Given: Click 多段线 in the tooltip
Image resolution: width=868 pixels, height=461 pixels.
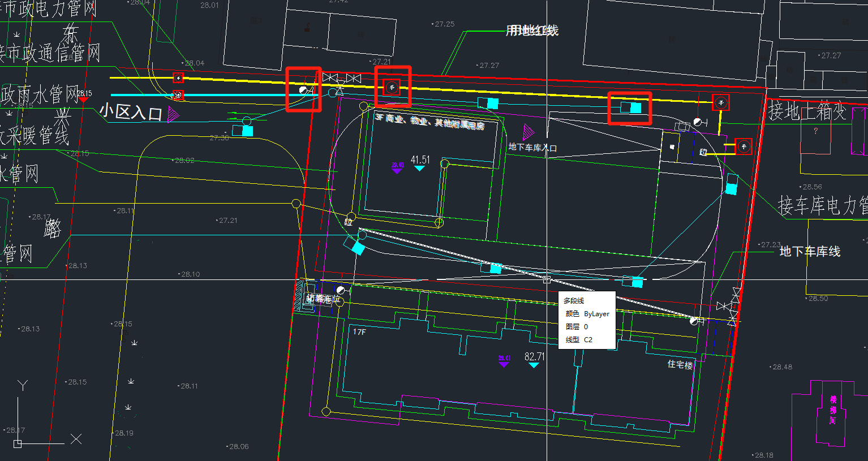Looking at the screenshot, I should tap(574, 301).
